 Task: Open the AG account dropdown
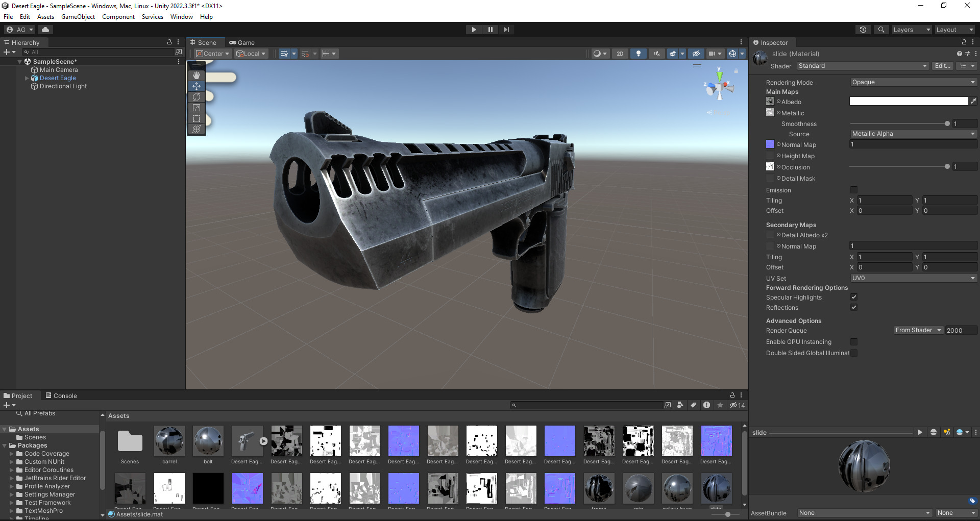(x=19, y=30)
